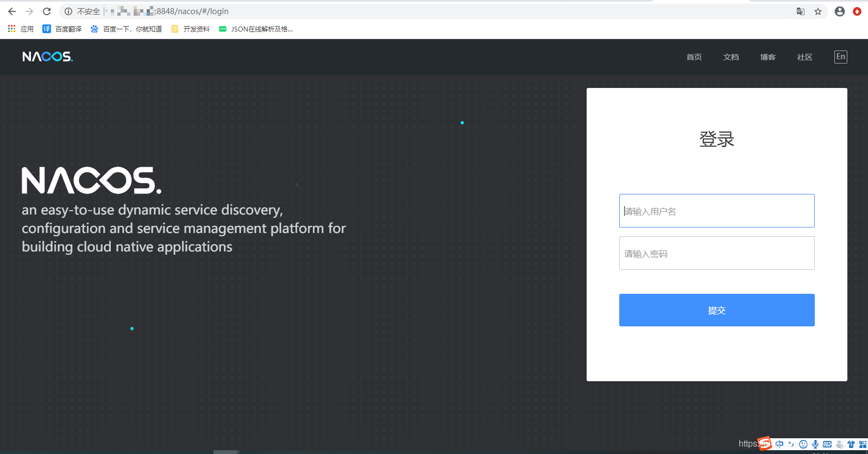Screen dimensions: 868x454
Task: Open the Apps (应用) bookmarks shortcut
Action: click(x=21, y=29)
